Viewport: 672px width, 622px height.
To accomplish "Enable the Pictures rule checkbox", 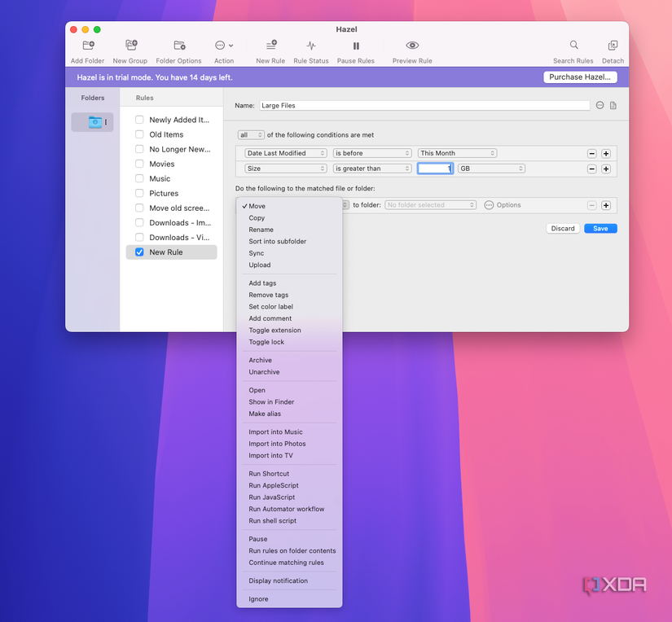I will tap(139, 193).
